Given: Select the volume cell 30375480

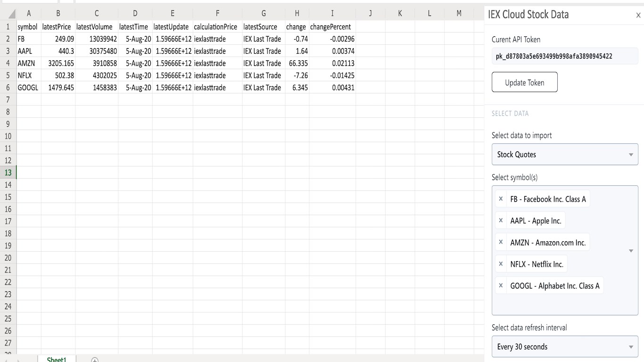Looking at the screenshot, I should [97, 51].
